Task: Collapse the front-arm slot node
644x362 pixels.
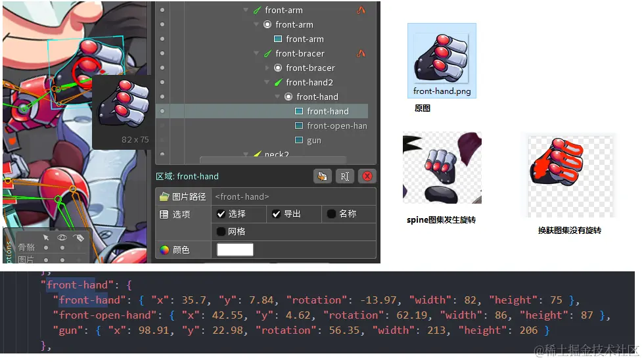Action: [x=256, y=24]
